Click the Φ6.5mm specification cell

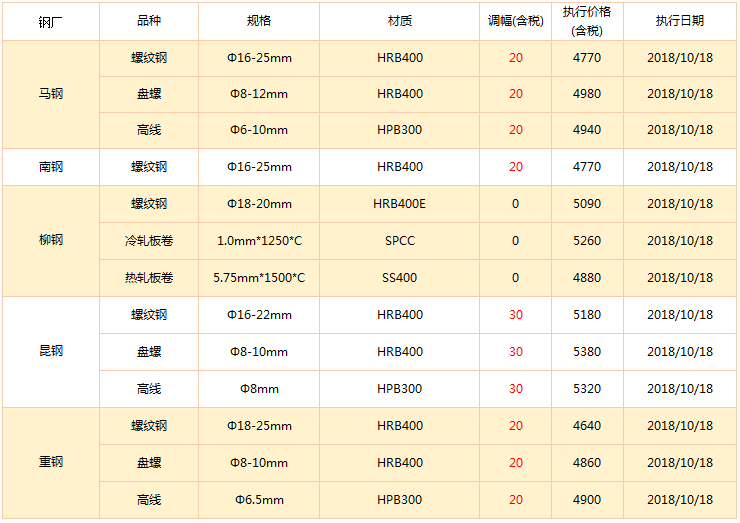tap(259, 500)
